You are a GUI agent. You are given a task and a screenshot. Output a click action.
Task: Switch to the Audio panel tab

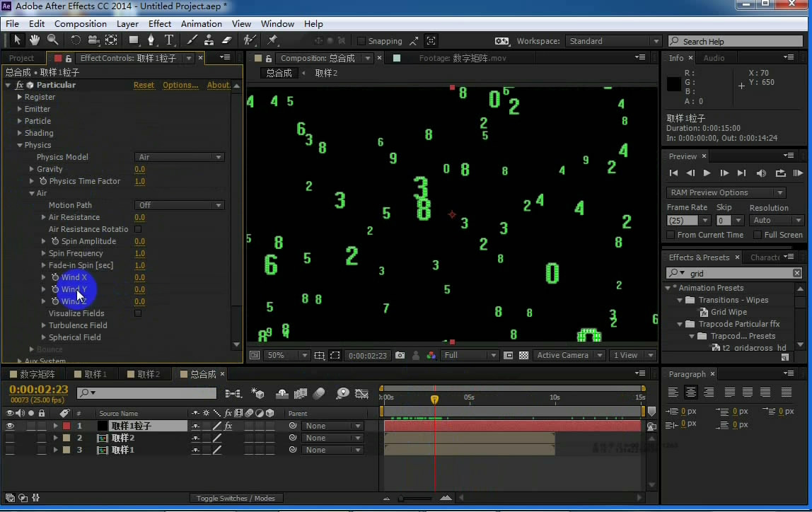[x=714, y=58]
